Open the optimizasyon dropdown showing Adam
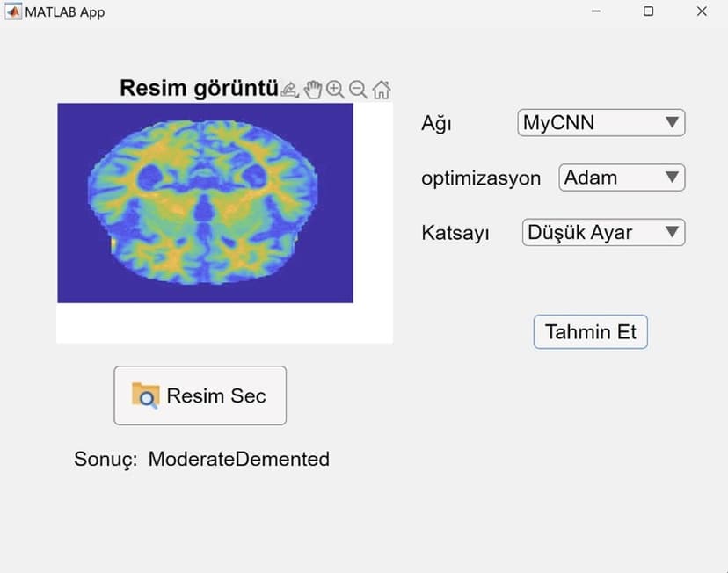 click(x=622, y=178)
